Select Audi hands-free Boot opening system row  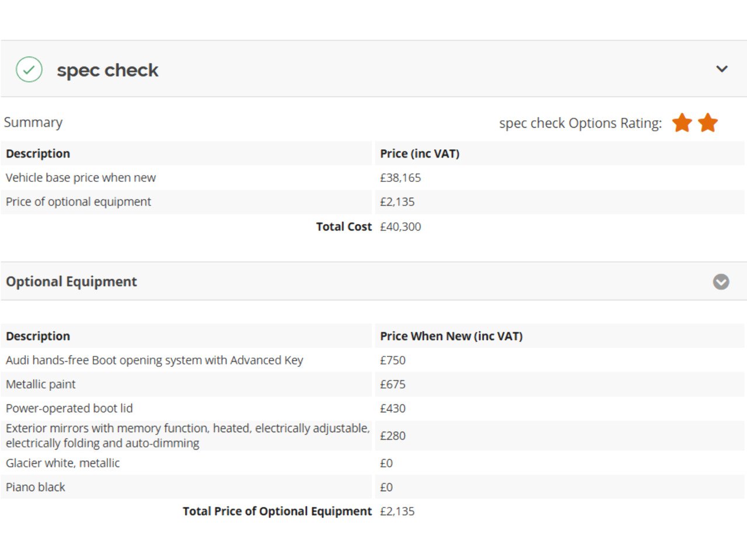[x=372, y=360]
